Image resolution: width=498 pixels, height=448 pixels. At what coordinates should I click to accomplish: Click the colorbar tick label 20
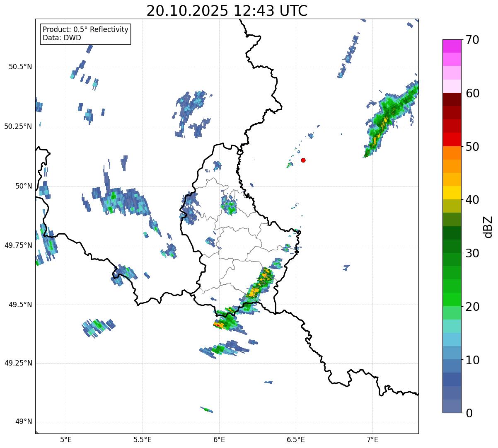coord(472,307)
